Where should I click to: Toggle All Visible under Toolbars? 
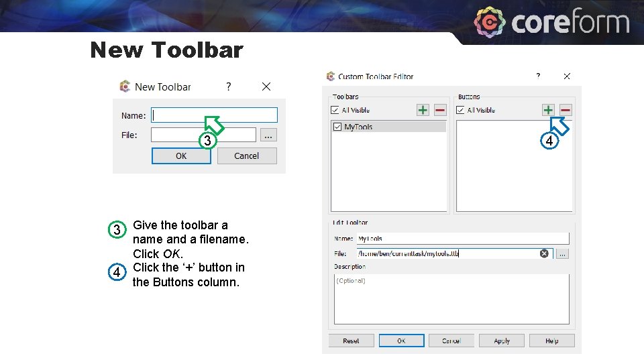point(335,110)
